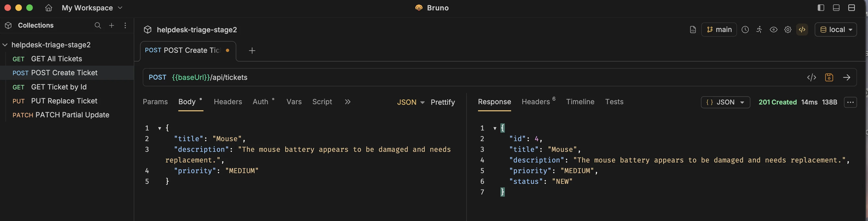
Task: Search collections with the magnifier icon
Action: (x=98, y=25)
